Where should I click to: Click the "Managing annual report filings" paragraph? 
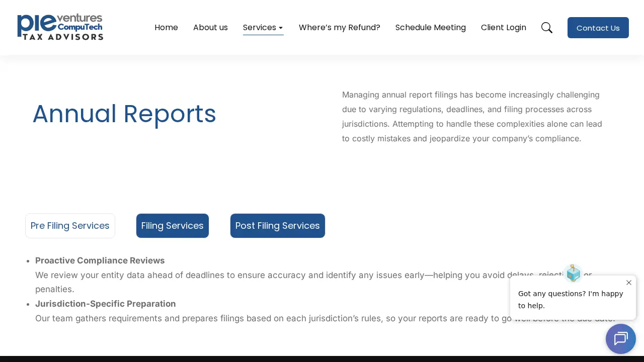[472, 117]
